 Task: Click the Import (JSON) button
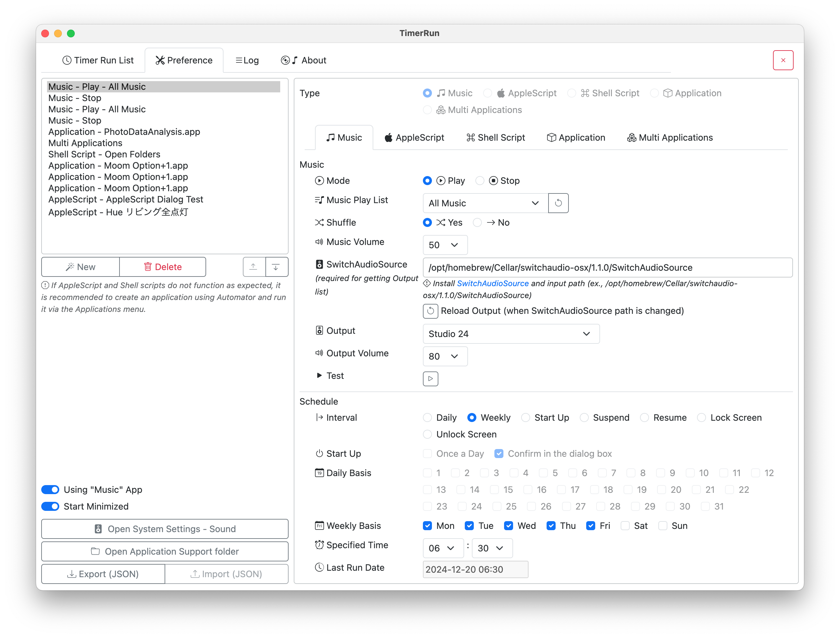226,574
